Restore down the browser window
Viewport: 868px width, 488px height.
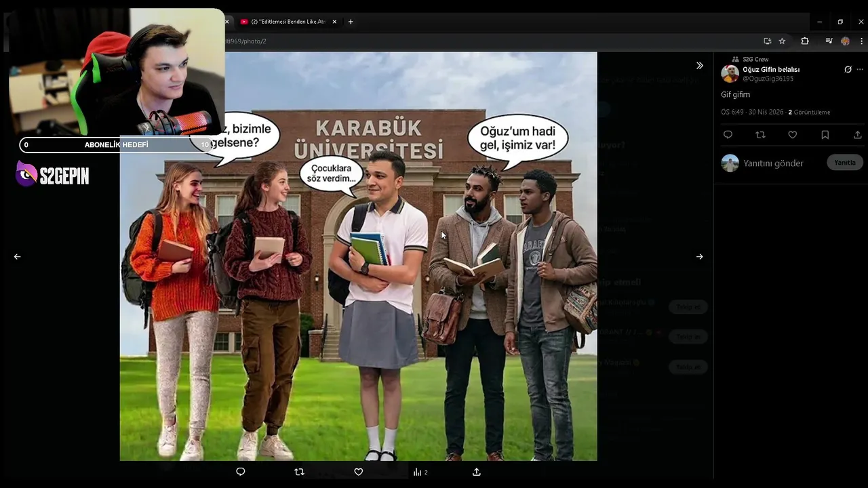coord(840,22)
